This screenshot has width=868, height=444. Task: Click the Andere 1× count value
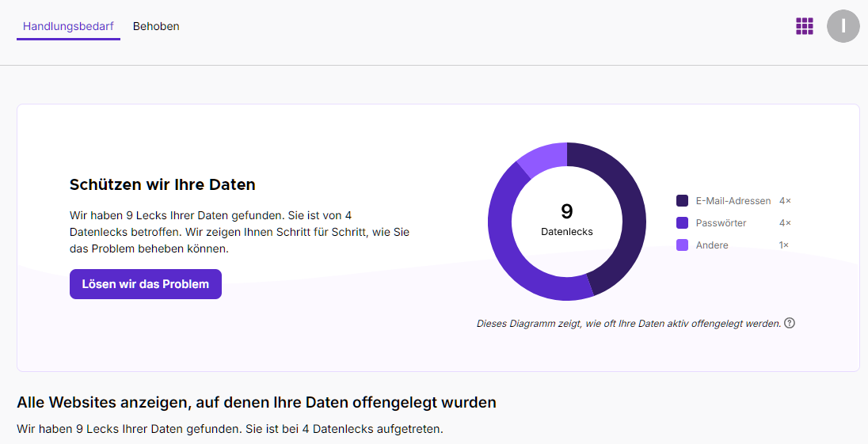(x=784, y=245)
